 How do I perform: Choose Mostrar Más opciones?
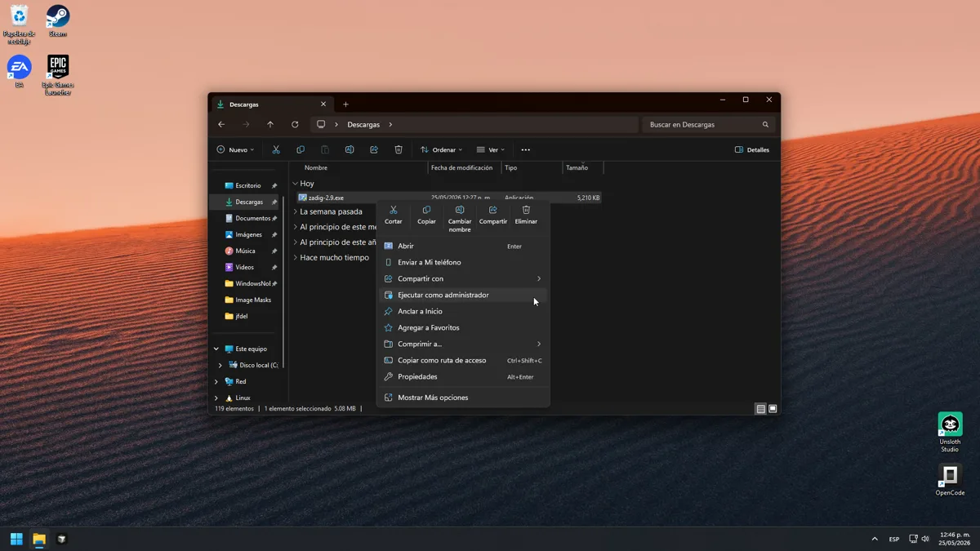click(463, 398)
